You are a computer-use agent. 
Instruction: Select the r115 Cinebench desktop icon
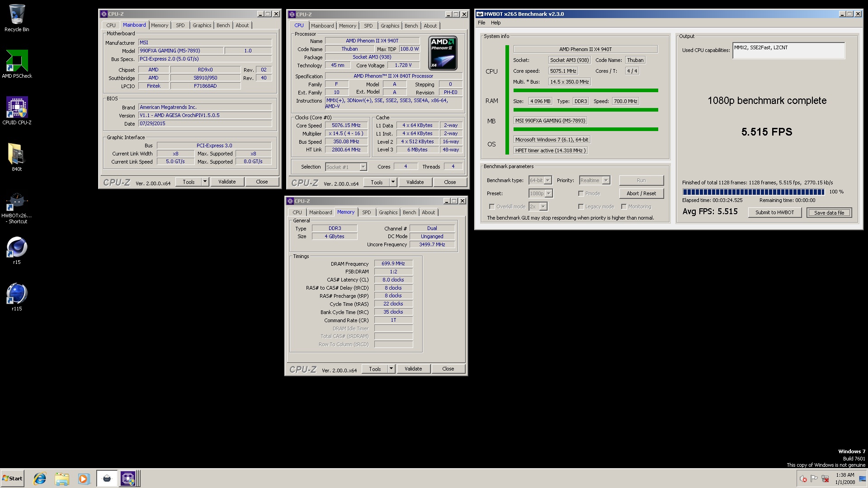coord(17,297)
